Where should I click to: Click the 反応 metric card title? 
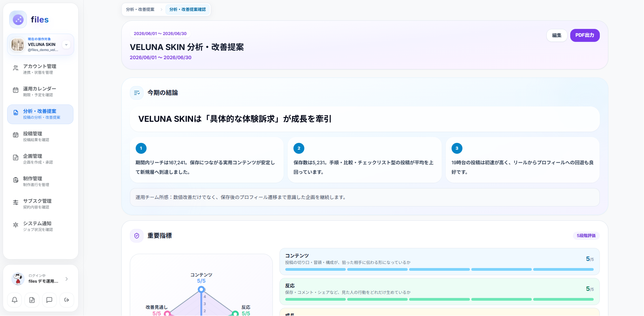pyautogui.click(x=290, y=286)
